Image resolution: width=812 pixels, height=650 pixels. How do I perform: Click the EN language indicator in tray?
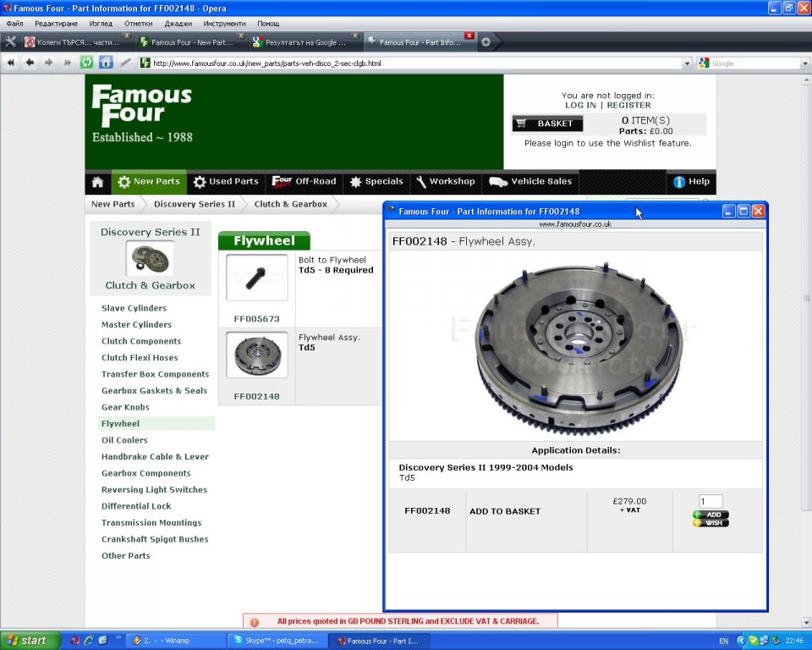coord(723,642)
